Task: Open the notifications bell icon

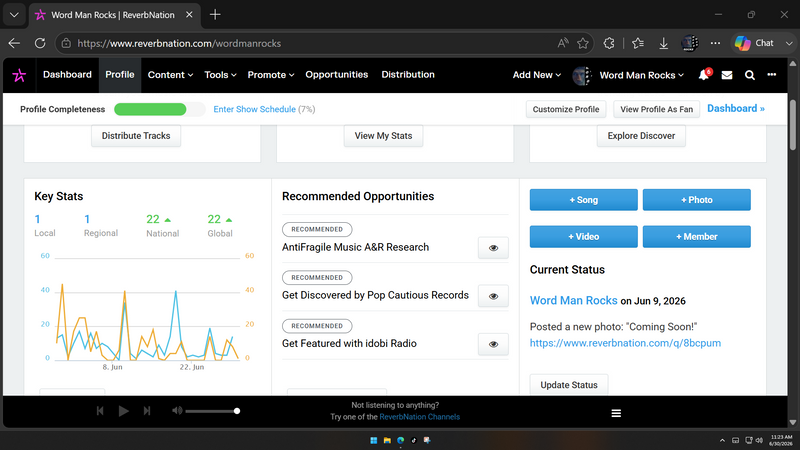Action: [704, 75]
